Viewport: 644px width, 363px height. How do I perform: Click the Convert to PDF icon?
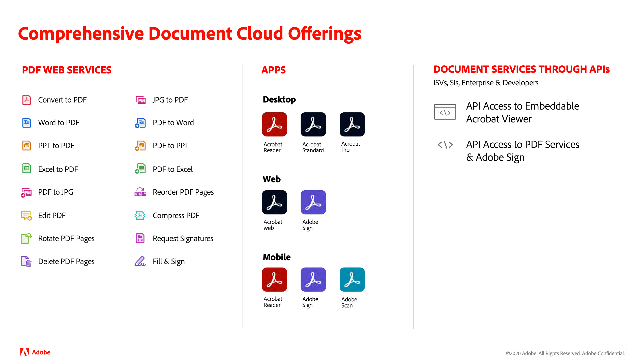(x=26, y=100)
